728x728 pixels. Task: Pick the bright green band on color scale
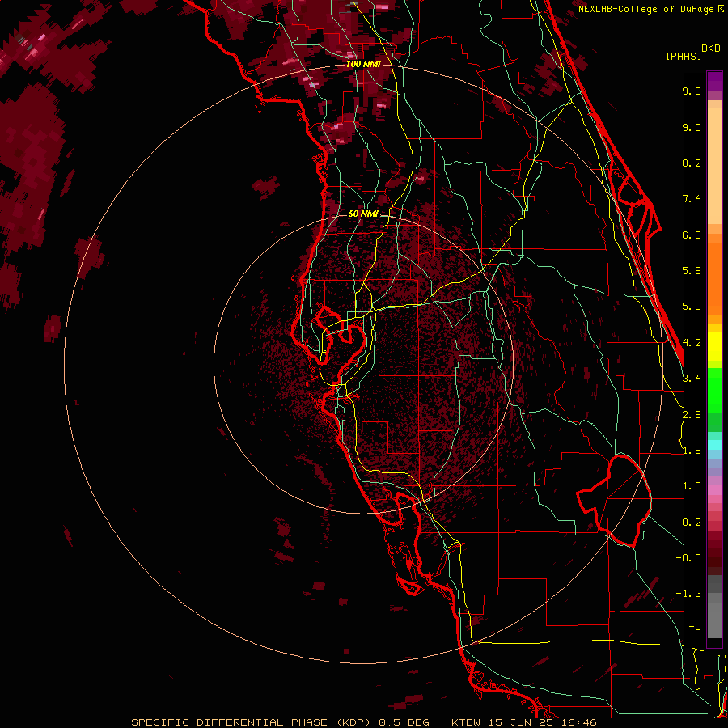click(714, 390)
